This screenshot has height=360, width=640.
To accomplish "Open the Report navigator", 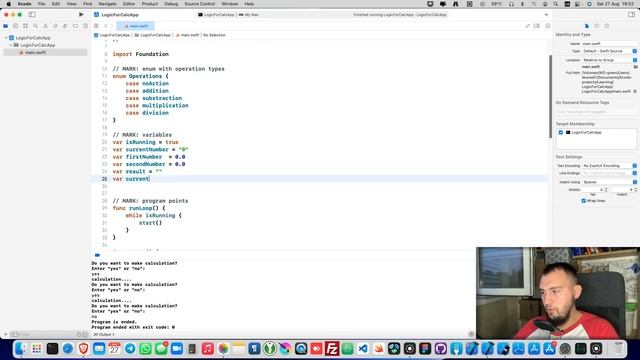I will (x=85, y=26).
